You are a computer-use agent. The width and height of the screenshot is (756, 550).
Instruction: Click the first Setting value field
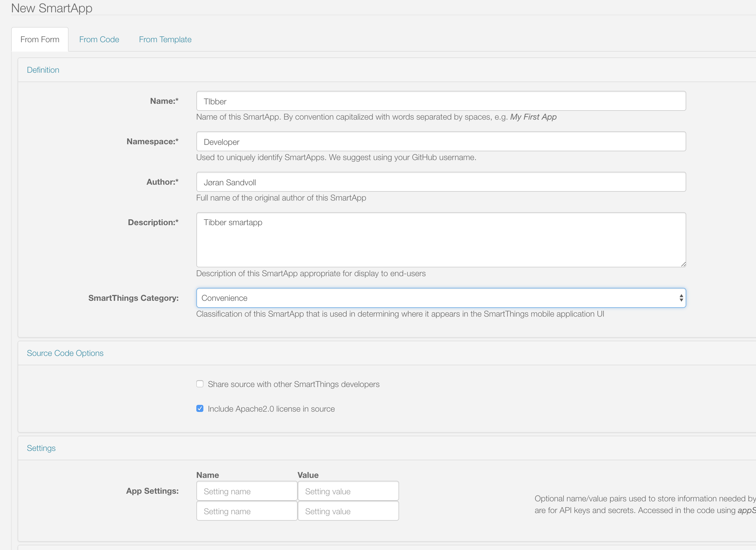tap(348, 491)
